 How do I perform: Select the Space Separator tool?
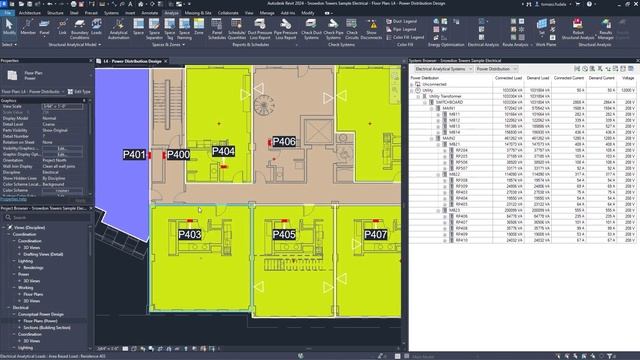pyautogui.click(x=154, y=29)
